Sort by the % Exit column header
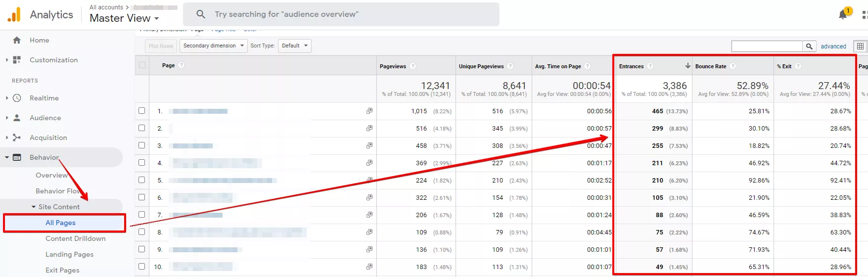The height and width of the screenshot is (277, 868). pyautogui.click(x=784, y=66)
